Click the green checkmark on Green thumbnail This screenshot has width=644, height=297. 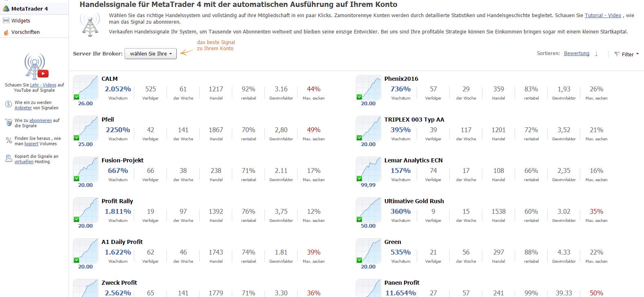(x=360, y=260)
